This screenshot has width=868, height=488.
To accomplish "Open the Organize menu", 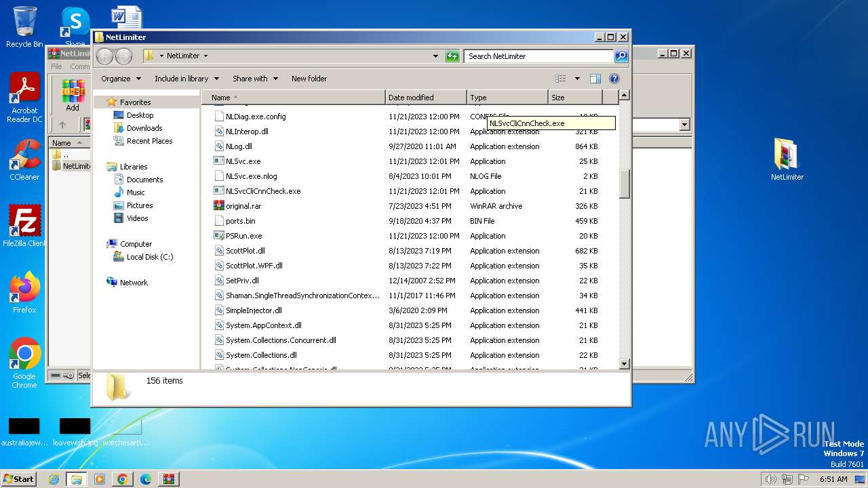I will (121, 79).
